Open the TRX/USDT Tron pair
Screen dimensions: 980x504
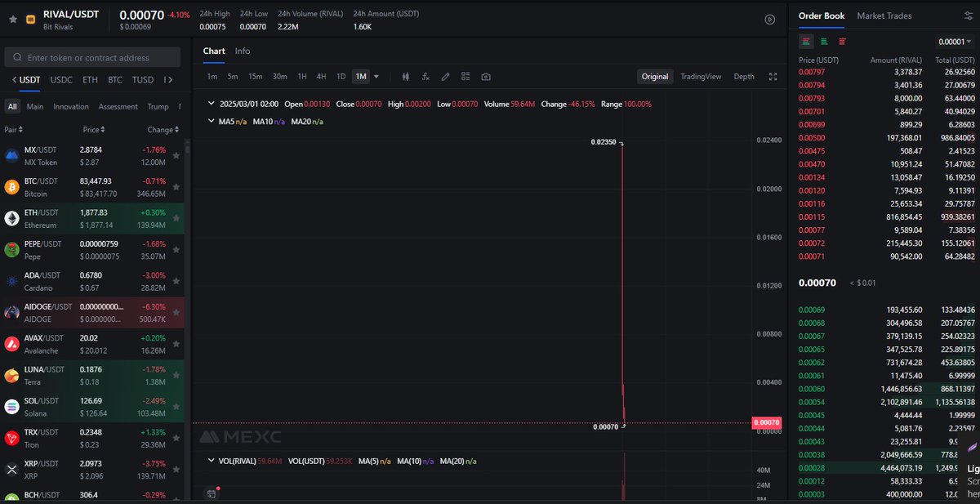coord(91,439)
